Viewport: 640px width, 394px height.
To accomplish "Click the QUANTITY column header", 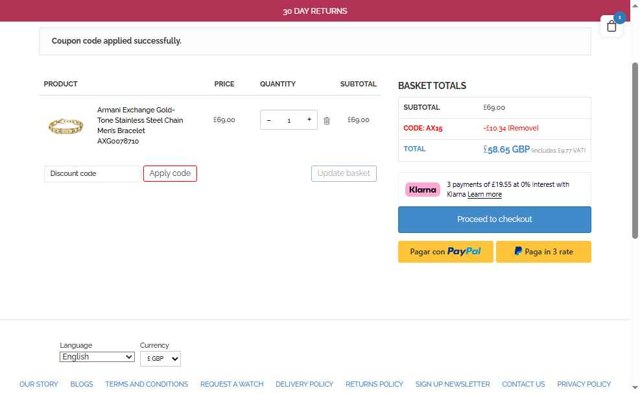I will pyautogui.click(x=278, y=84).
